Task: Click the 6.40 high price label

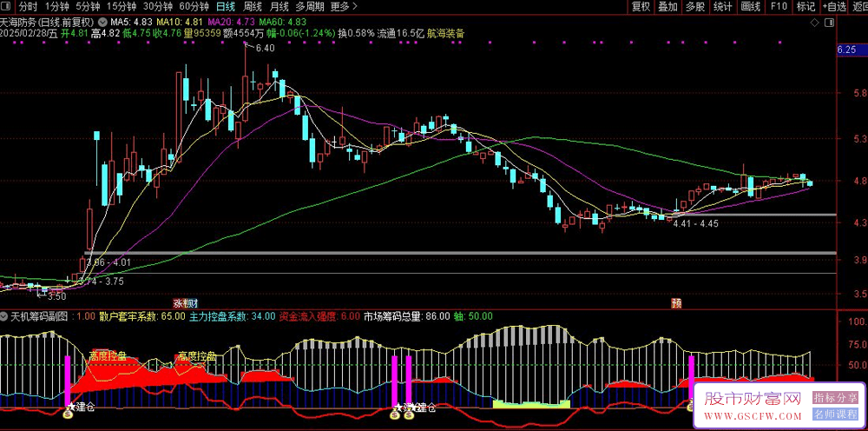Action: pos(265,48)
